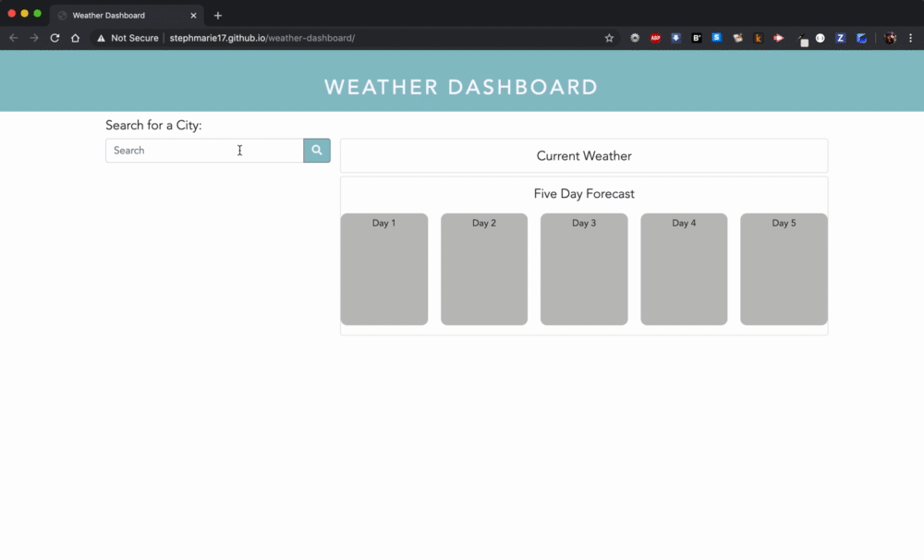Click the Five Day Forecast heading

pos(584,194)
